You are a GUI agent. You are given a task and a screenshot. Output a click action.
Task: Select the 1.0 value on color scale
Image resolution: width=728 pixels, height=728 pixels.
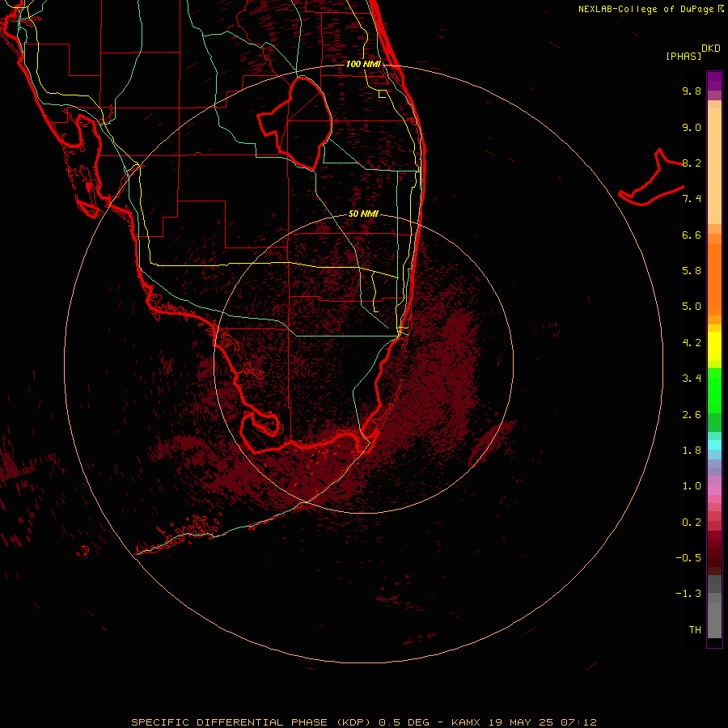692,486
